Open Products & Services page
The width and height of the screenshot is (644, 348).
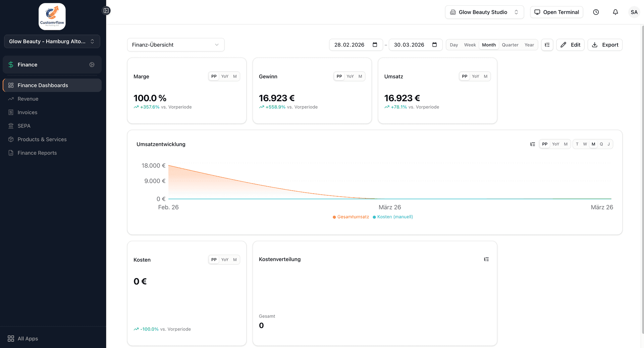[x=42, y=139]
